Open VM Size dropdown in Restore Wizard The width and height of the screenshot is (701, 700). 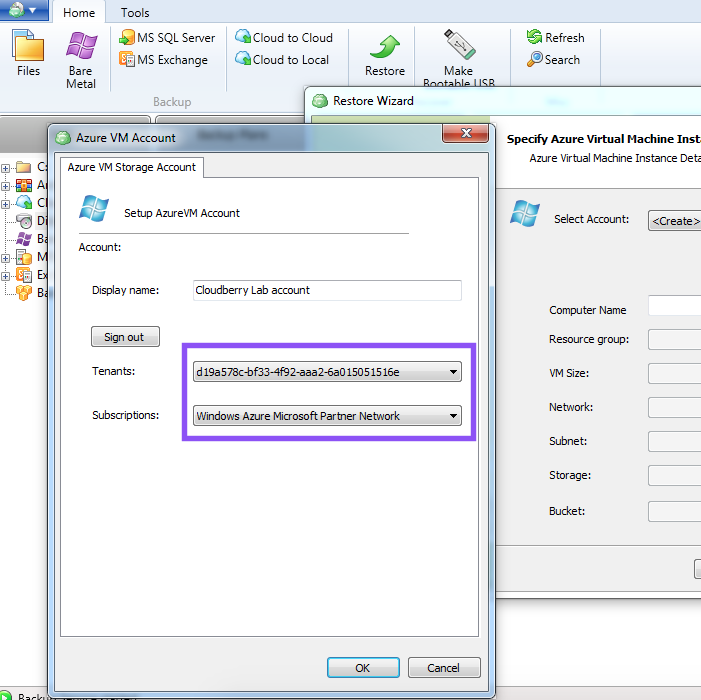[674, 374]
